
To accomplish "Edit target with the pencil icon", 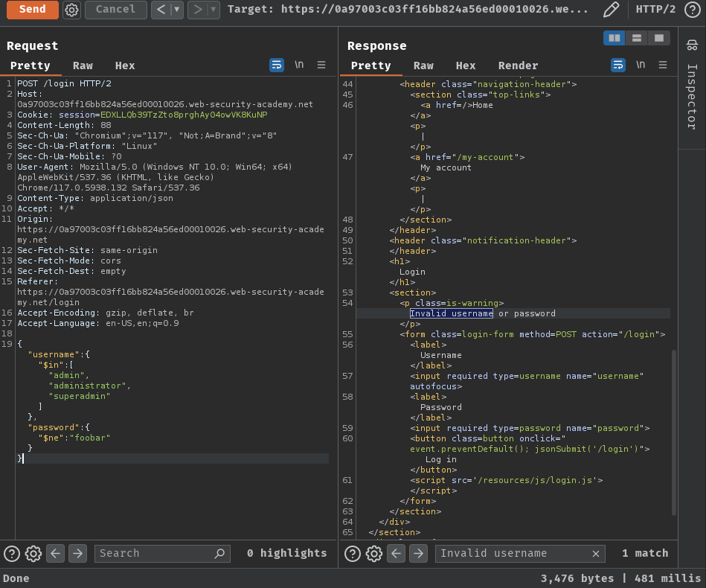I will click(611, 10).
